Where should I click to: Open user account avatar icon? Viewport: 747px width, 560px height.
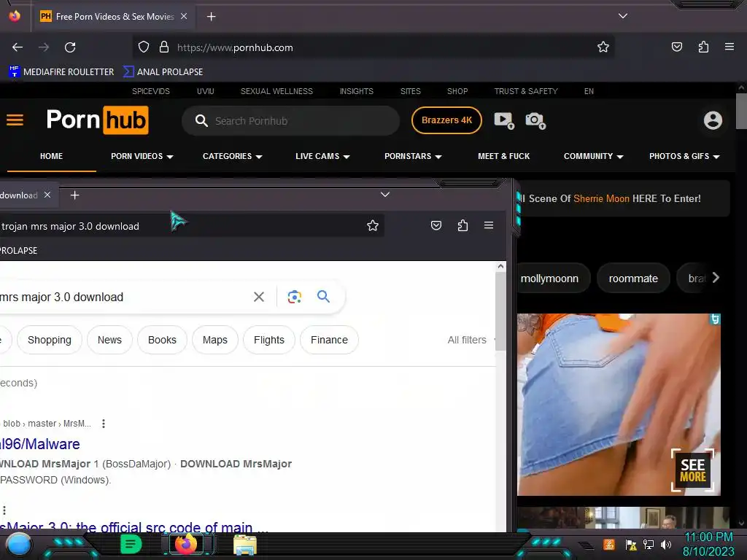(x=713, y=120)
